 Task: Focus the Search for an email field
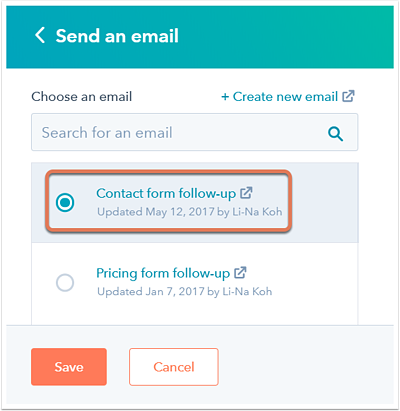(x=195, y=132)
